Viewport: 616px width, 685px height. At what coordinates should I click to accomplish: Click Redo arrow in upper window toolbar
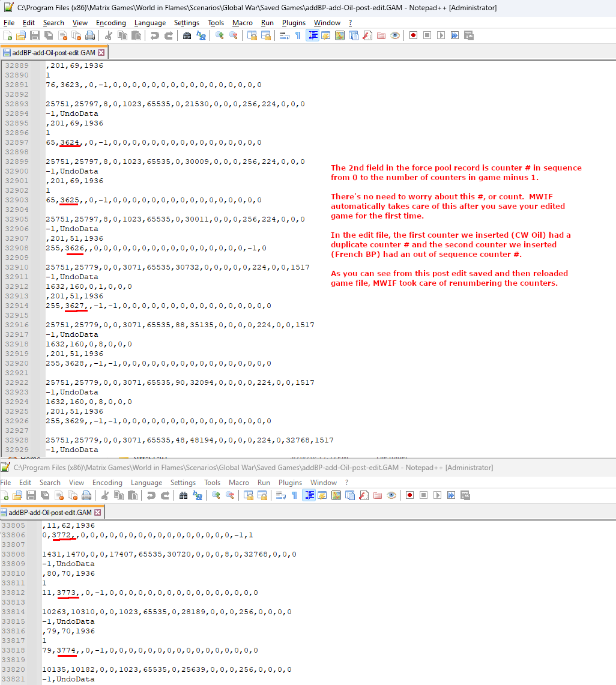(x=169, y=36)
